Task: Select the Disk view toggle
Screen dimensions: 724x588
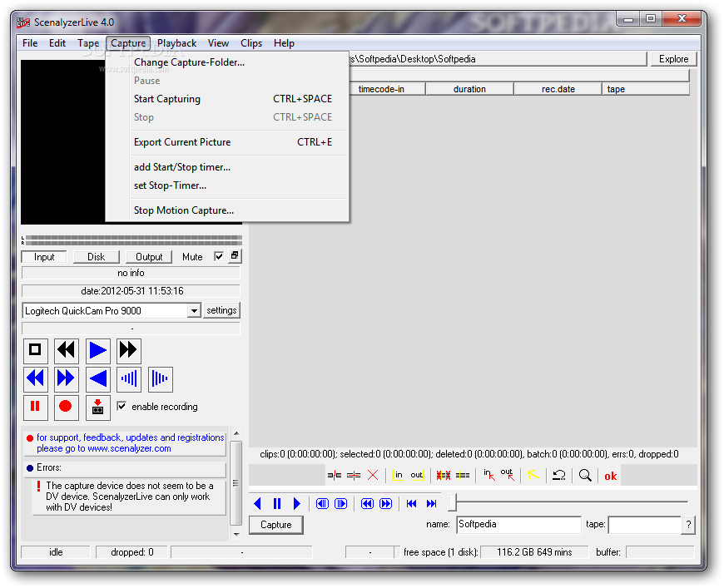Action: click(97, 257)
